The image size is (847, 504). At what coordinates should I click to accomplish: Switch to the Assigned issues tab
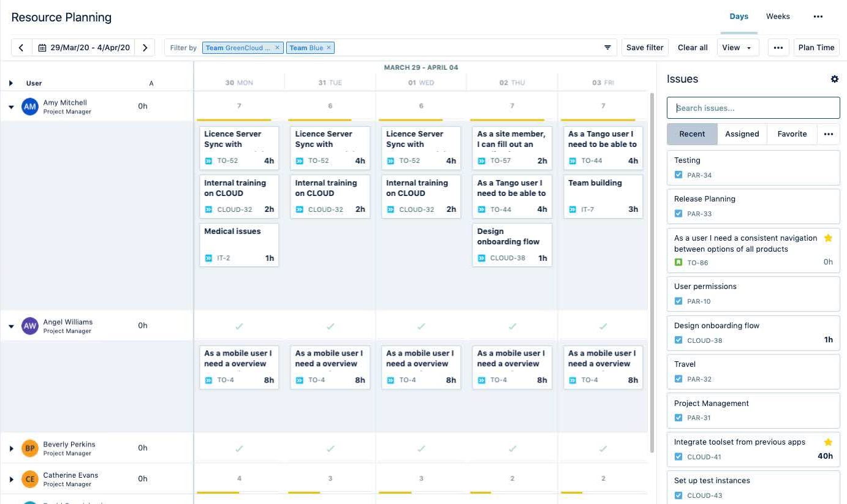[x=742, y=134]
